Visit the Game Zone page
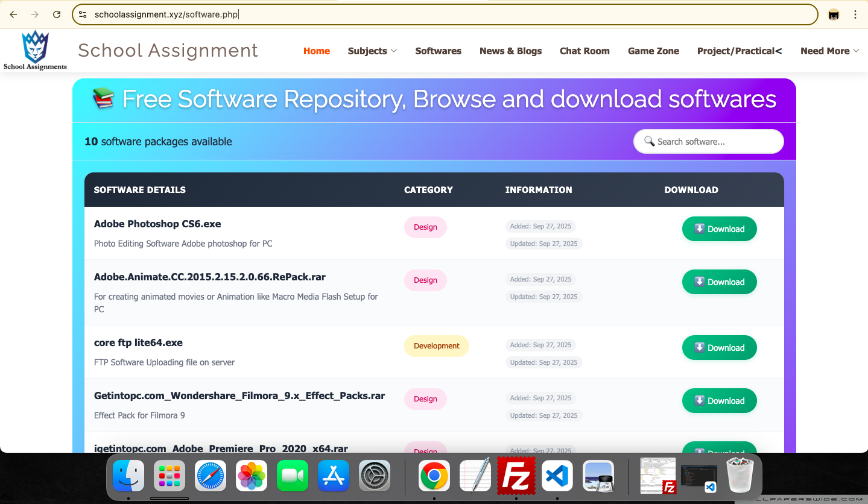Image resolution: width=868 pixels, height=504 pixels. point(653,51)
